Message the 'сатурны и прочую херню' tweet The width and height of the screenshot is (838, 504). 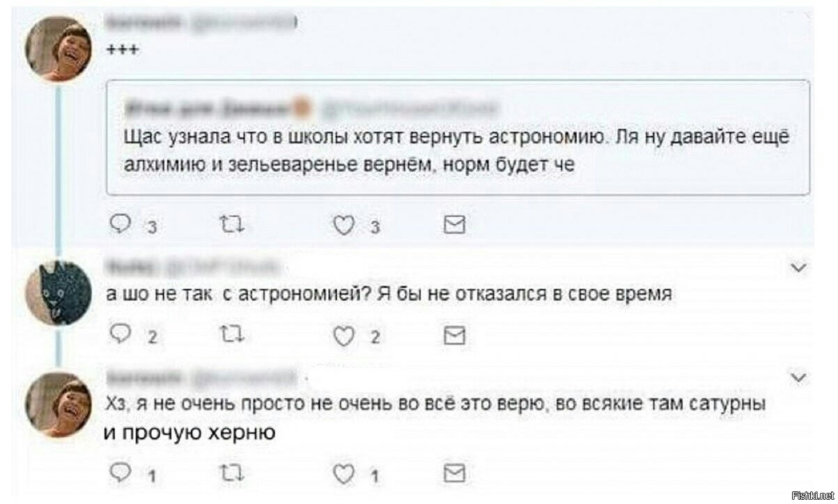[454, 474]
